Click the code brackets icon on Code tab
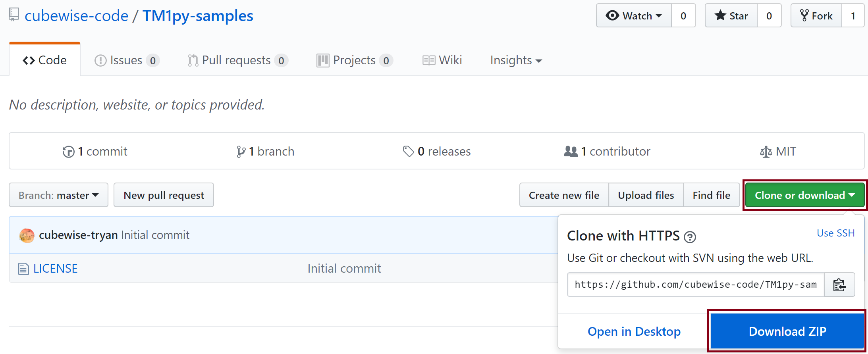Image resolution: width=868 pixels, height=354 pixels. (29, 60)
